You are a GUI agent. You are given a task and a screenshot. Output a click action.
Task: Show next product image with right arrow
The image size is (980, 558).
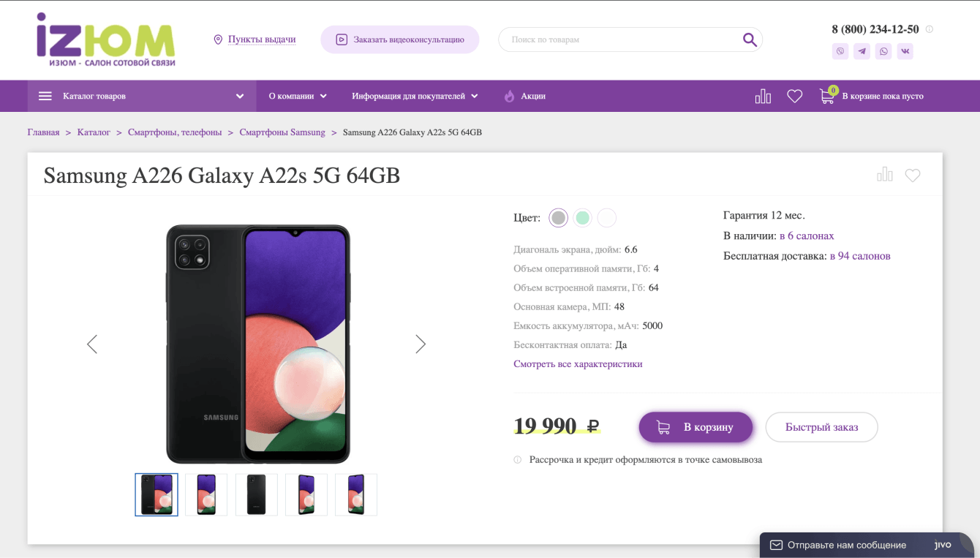pos(421,344)
